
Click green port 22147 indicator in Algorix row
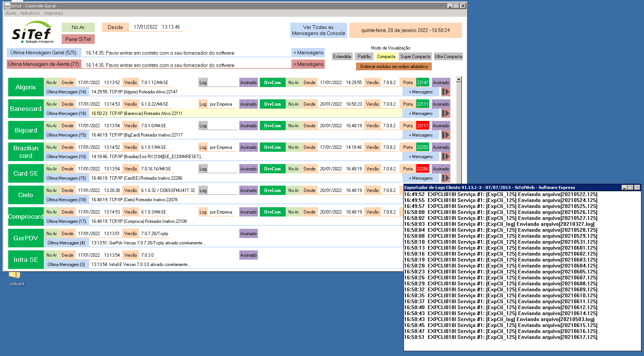coord(423,83)
